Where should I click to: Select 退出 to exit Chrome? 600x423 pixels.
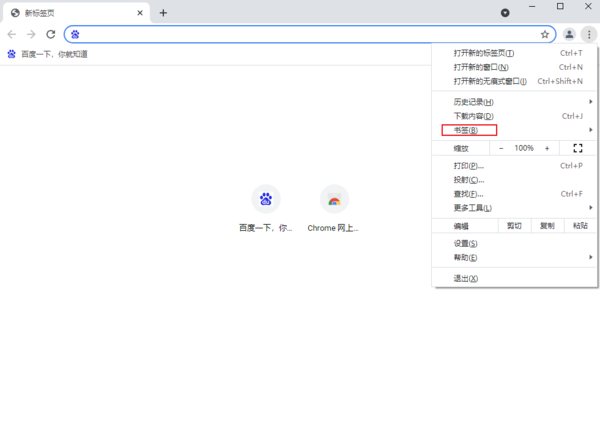[514, 278]
